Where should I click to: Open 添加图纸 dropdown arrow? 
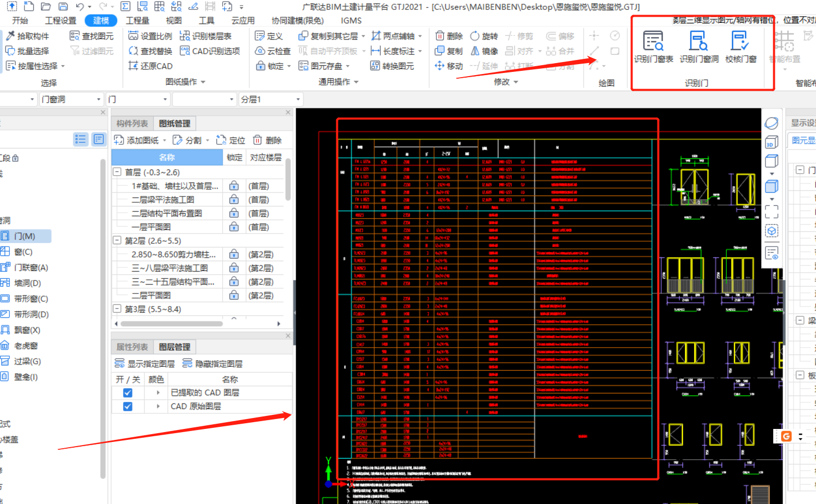point(164,140)
